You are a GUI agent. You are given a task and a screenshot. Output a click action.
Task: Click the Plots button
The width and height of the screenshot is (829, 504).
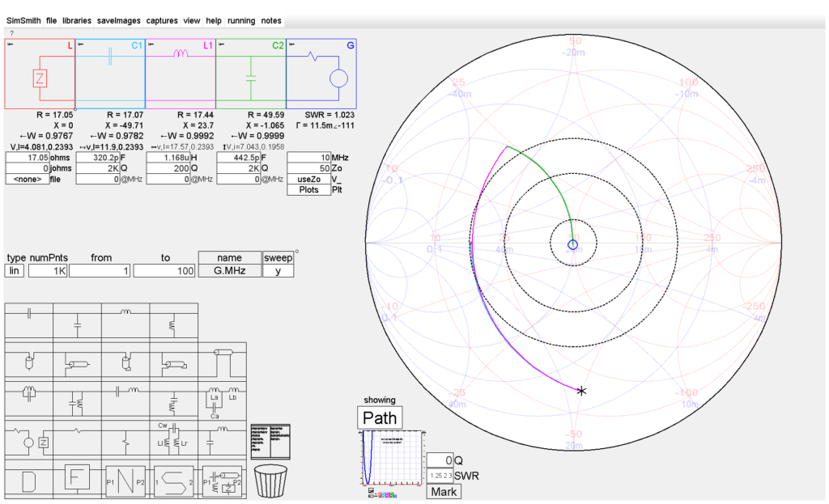click(x=308, y=189)
